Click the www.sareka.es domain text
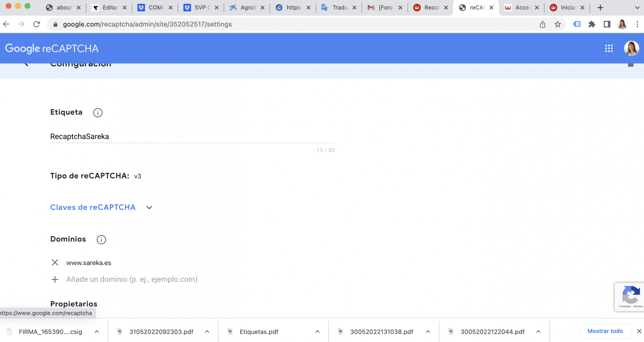 click(x=89, y=263)
